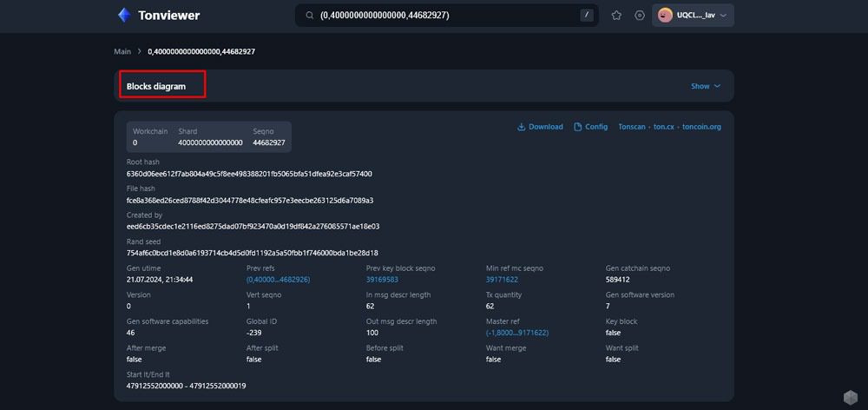Open settings gear icon in header
The height and width of the screenshot is (410, 868).
[640, 16]
